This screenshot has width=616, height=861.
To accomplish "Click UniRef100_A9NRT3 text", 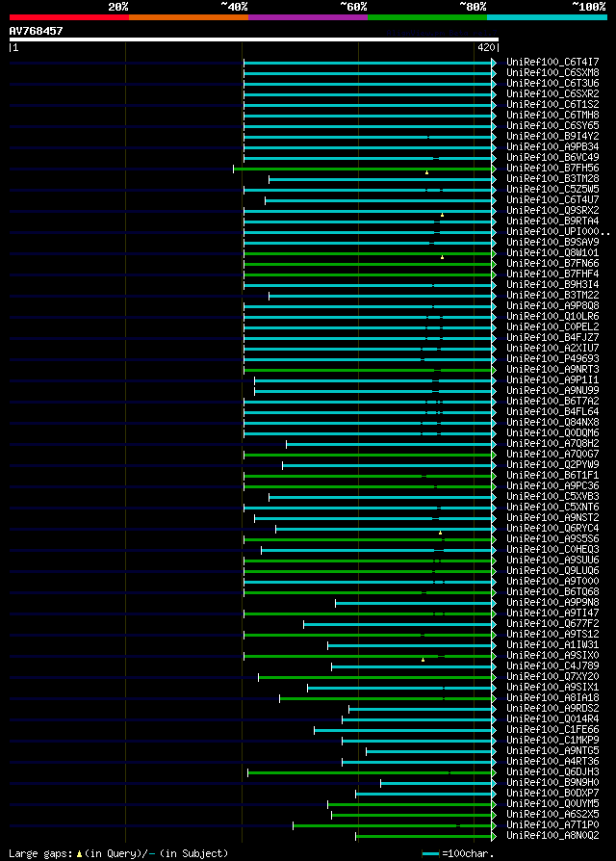I will coord(552,369).
